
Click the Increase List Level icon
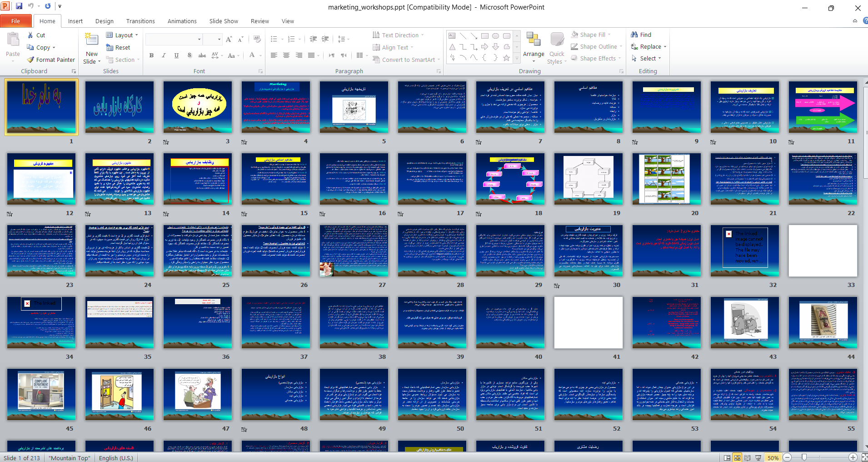tap(325, 39)
